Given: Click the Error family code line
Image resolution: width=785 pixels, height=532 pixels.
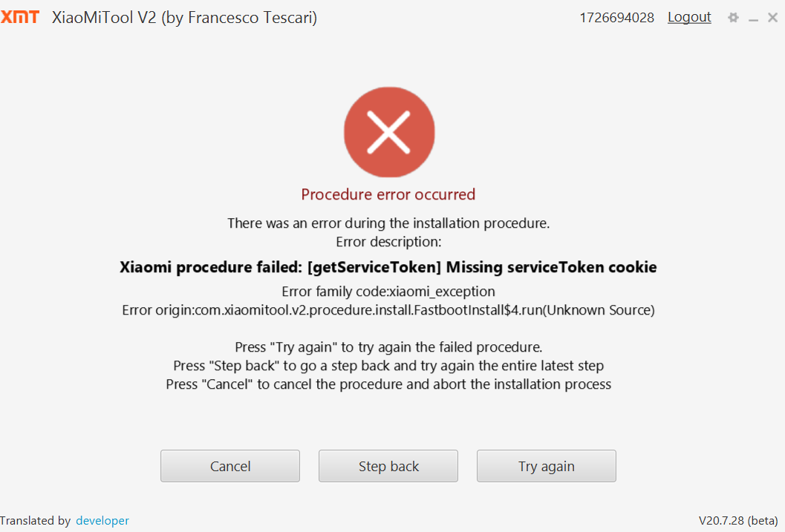Looking at the screenshot, I should pyautogui.click(x=388, y=291).
